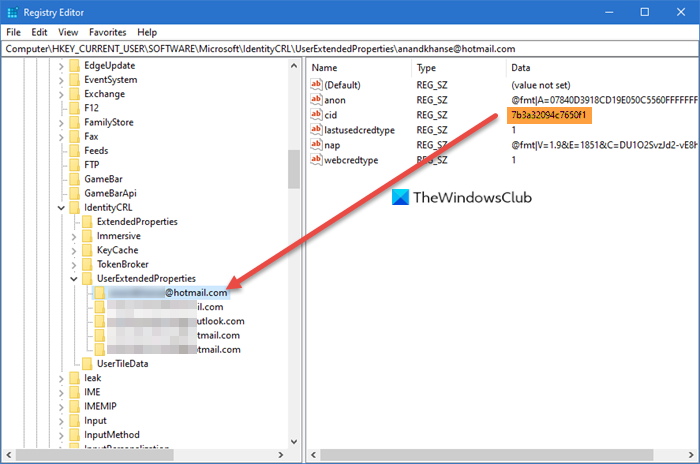Select the cid data value 7b3a32094c7650f1
700x464 pixels.
click(549, 115)
